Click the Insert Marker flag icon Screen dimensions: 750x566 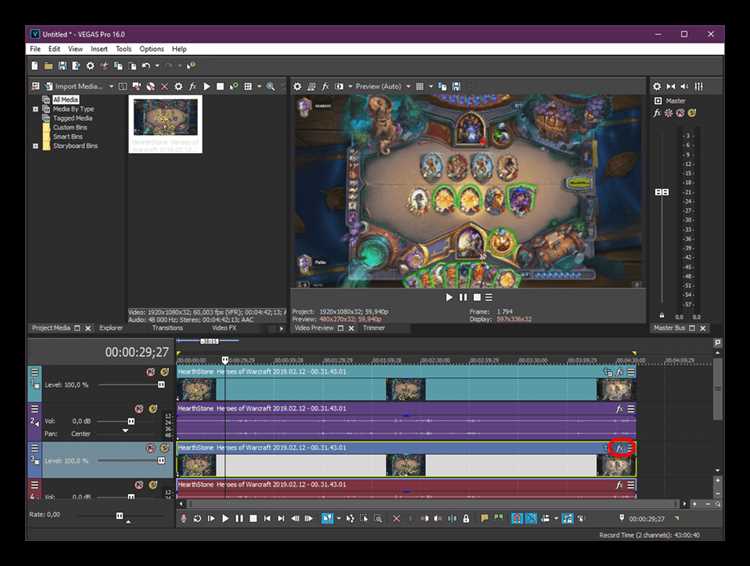(484, 518)
